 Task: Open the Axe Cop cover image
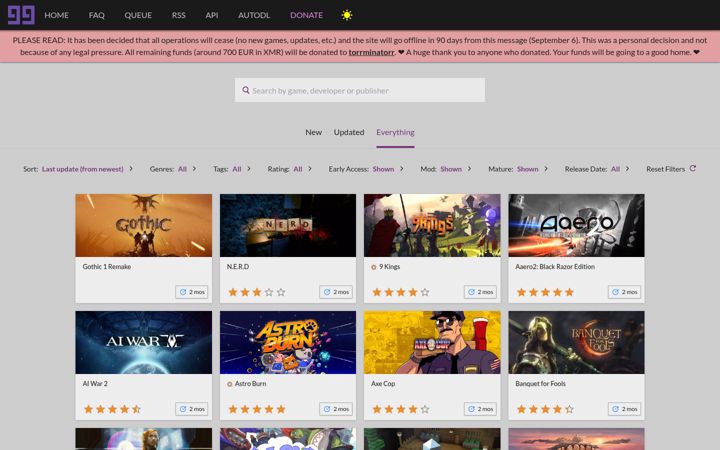[x=432, y=343]
